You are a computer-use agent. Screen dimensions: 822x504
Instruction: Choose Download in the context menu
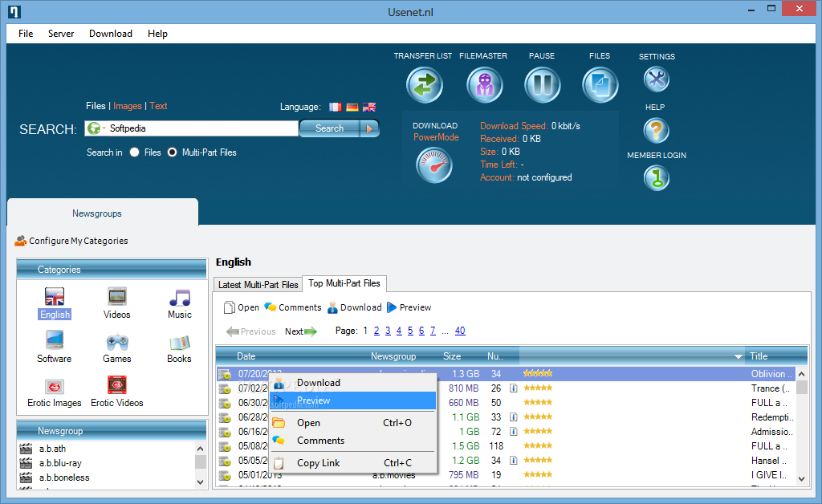click(353, 383)
